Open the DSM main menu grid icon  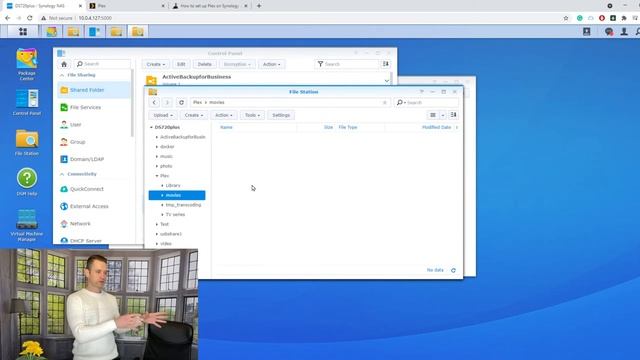23,31
